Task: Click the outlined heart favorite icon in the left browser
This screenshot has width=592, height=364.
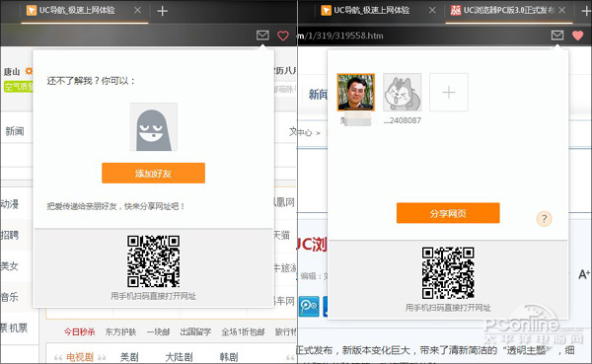Action: (x=283, y=36)
